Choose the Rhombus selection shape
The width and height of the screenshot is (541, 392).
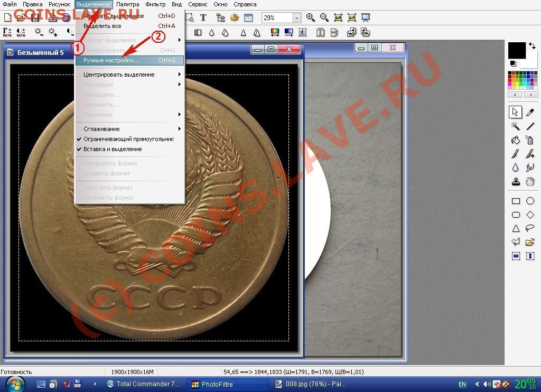coord(530,214)
